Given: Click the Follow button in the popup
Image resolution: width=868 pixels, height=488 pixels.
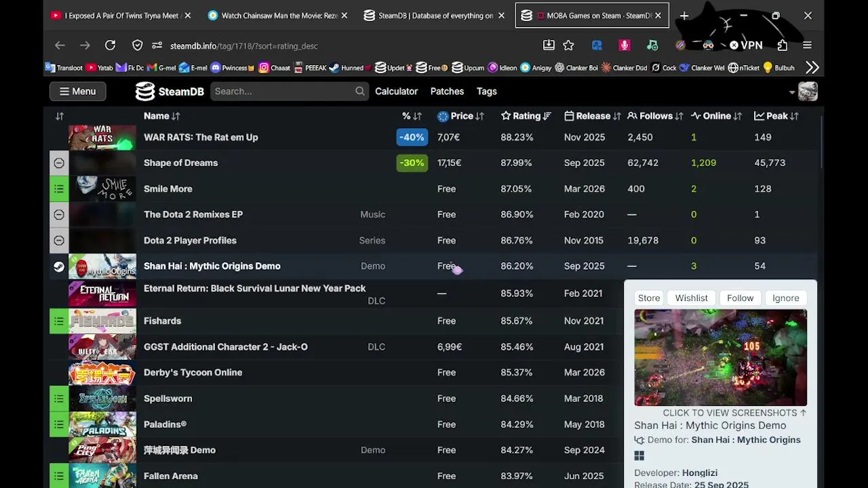Looking at the screenshot, I should click(x=740, y=298).
